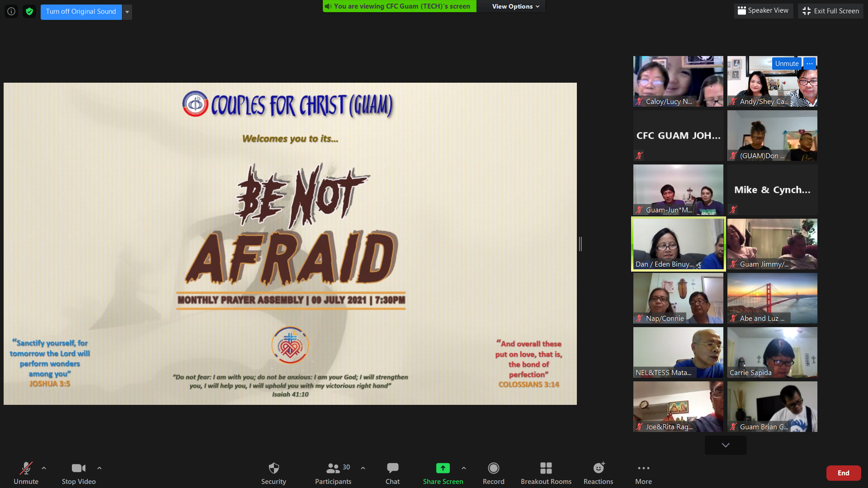The height and width of the screenshot is (488, 868).
Task: Open Share Screen options caret
Action: [464, 468]
